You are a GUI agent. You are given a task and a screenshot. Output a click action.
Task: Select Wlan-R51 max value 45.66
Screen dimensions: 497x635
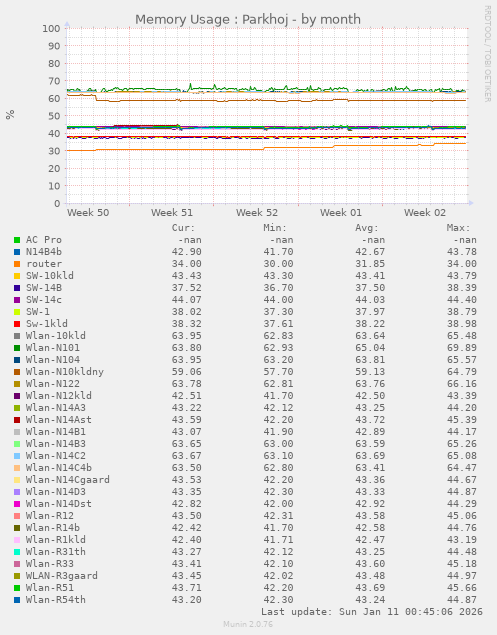coord(462,588)
